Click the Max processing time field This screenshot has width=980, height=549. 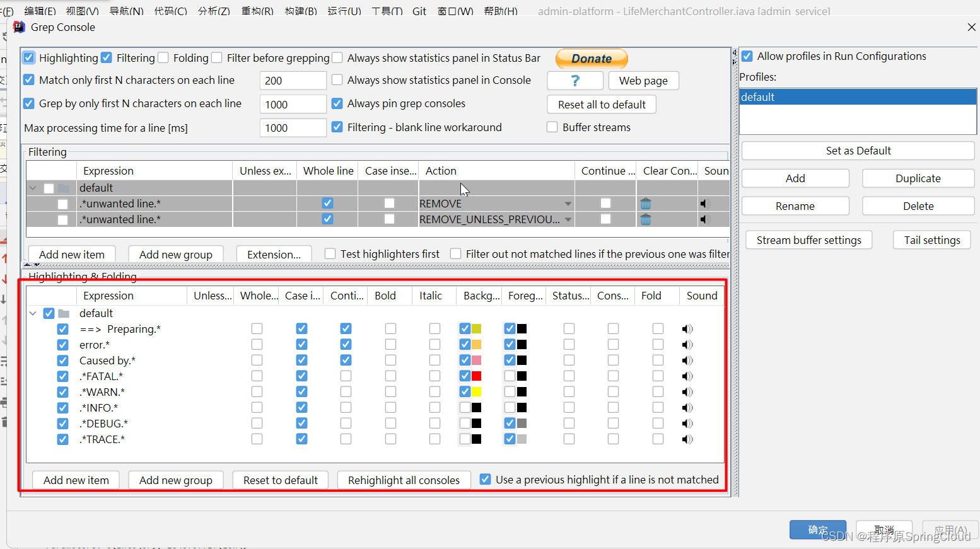293,128
